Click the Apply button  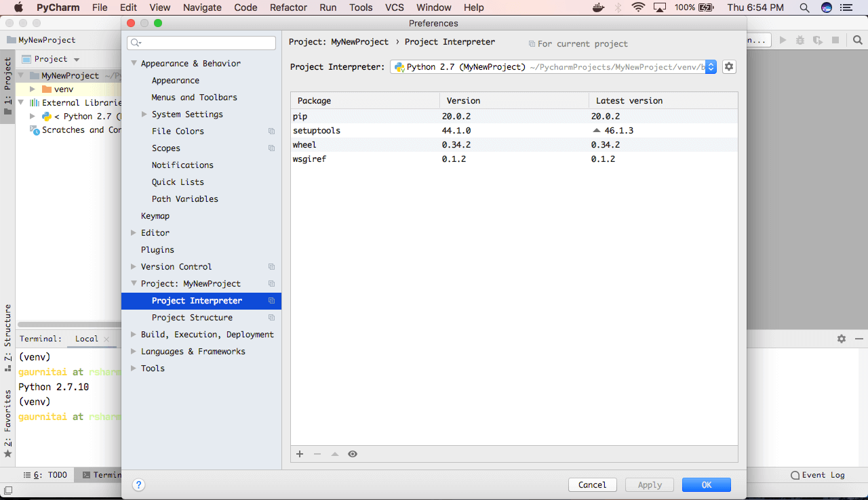pyautogui.click(x=650, y=484)
